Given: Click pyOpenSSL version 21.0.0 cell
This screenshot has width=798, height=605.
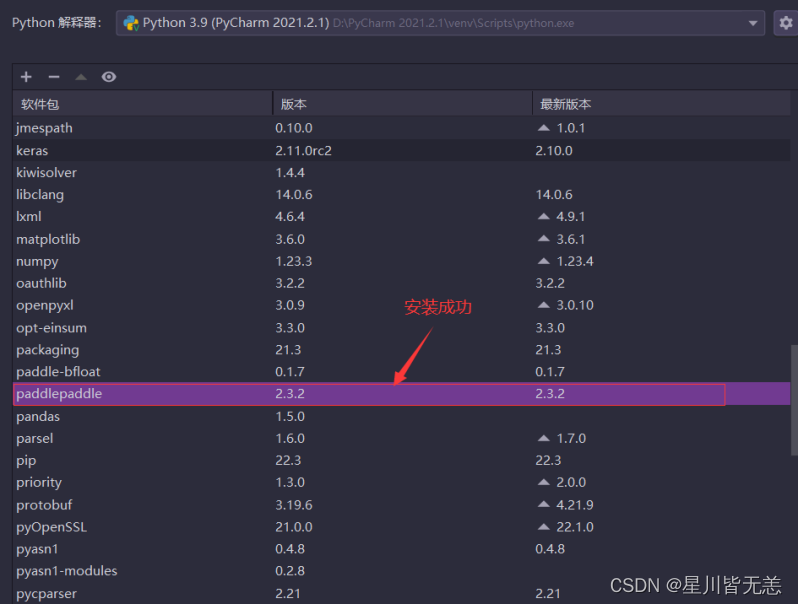Looking at the screenshot, I should (294, 527).
